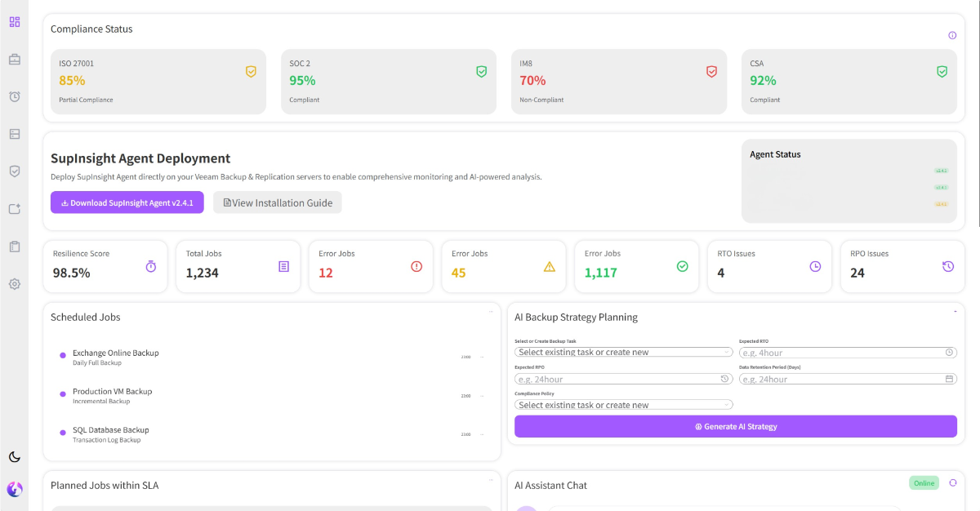The width and height of the screenshot is (980, 511).
Task: Open the server list icon in the sidebar
Action: [x=14, y=133]
